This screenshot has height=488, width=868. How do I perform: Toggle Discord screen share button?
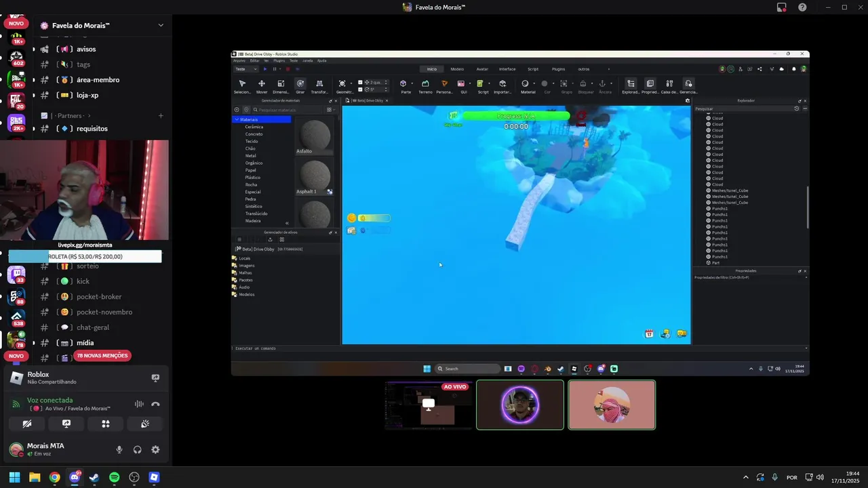click(66, 424)
